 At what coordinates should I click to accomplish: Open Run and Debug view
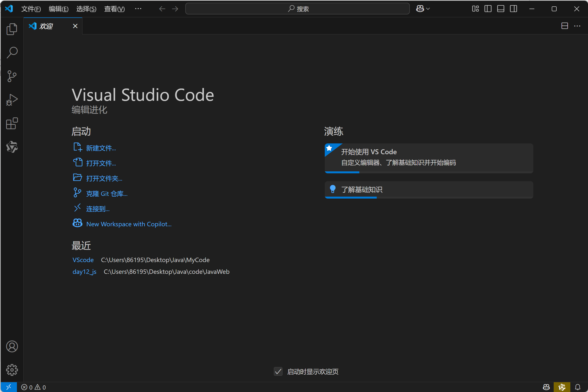coord(12,100)
